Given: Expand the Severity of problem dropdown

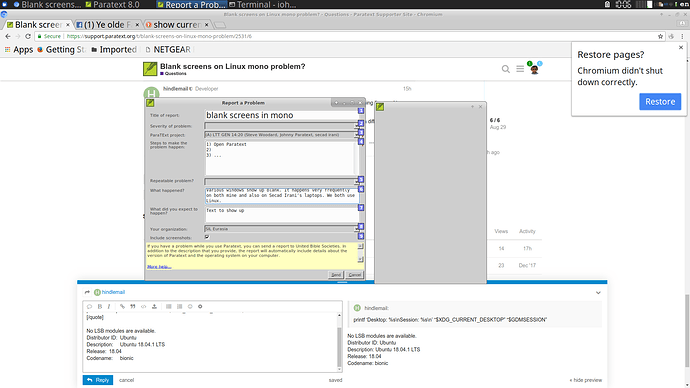Looking at the screenshot, I should click(x=281, y=126).
